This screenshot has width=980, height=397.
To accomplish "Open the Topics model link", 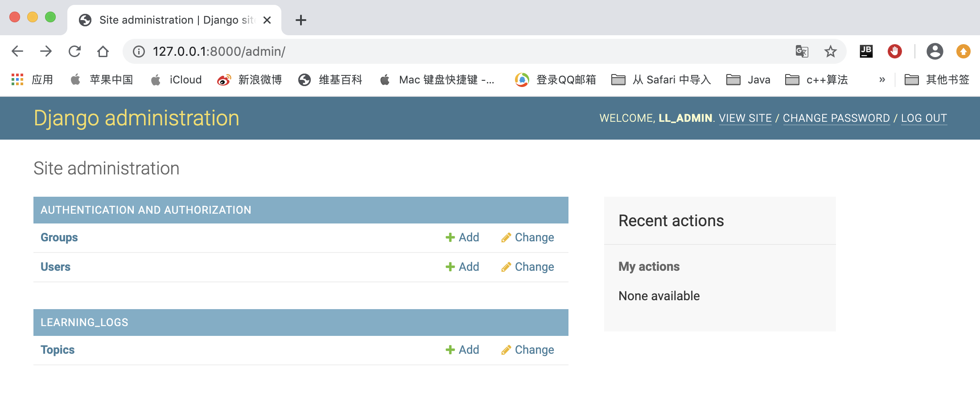I will (58, 350).
